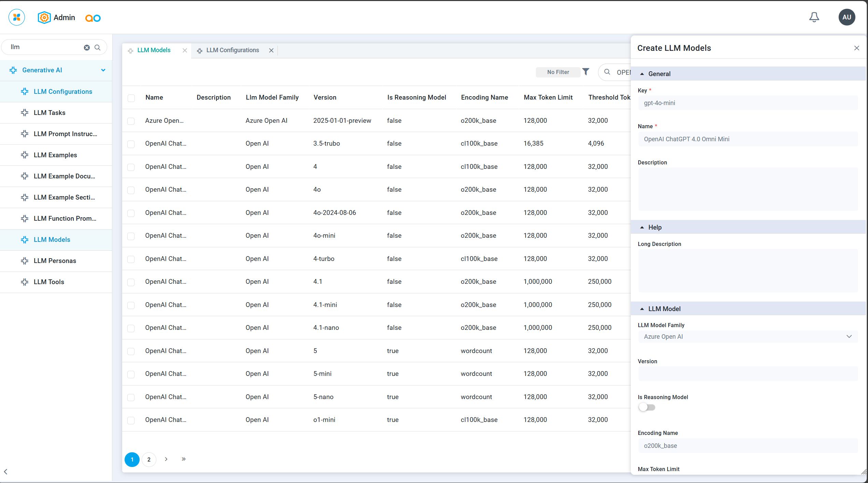Select page 1 button
The height and width of the screenshot is (483, 868).
point(132,459)
